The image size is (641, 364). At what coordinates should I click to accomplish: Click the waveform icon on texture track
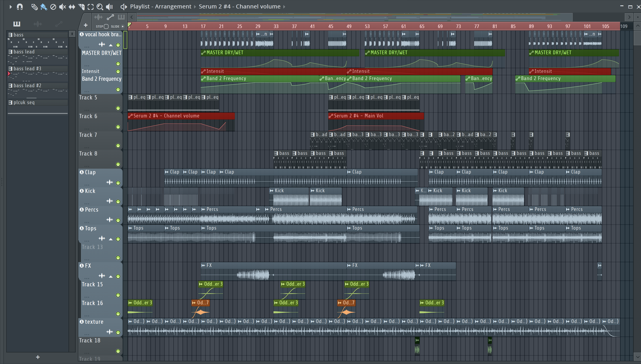pos(110,332)
